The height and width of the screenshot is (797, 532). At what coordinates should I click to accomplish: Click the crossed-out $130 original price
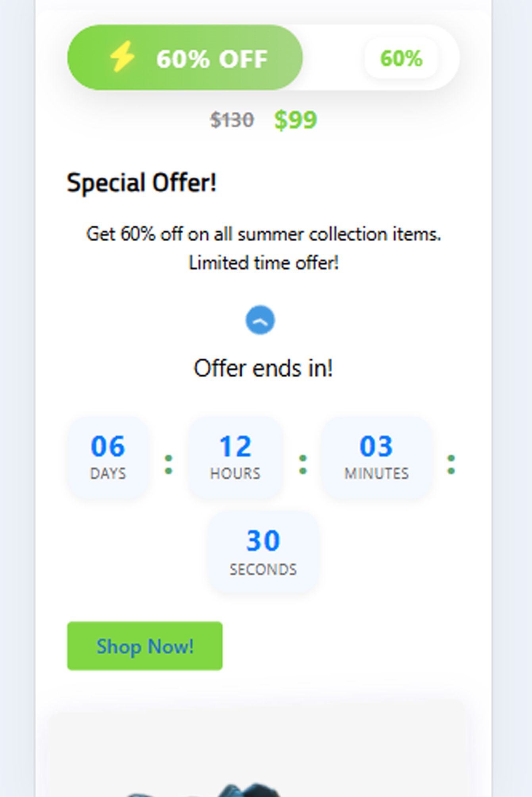click(x=232, y=120)
